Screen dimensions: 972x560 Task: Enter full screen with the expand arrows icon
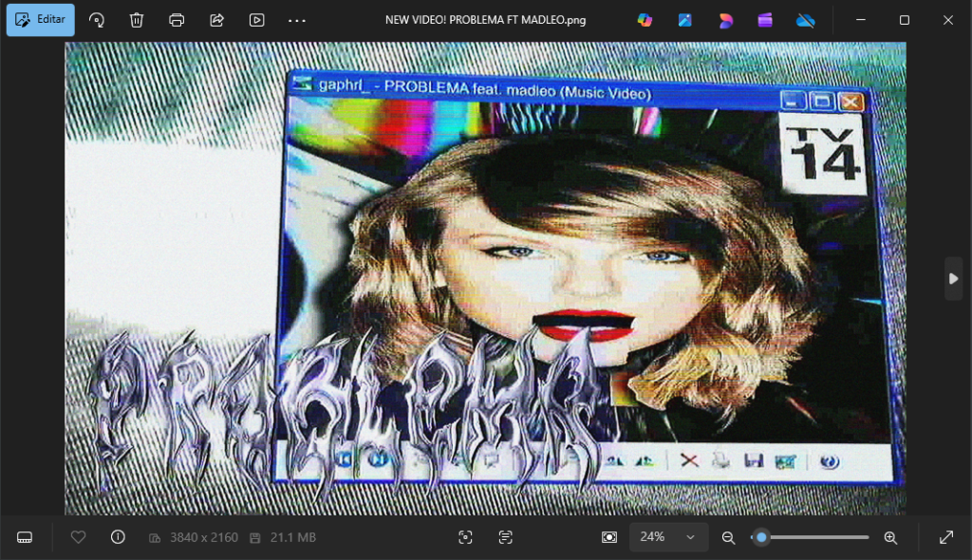[x=946, y=537]
